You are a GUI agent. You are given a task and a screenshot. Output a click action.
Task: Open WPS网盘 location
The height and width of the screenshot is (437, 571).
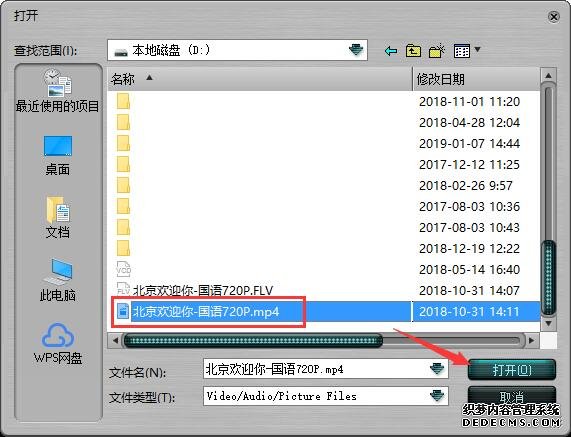[58, 344]
